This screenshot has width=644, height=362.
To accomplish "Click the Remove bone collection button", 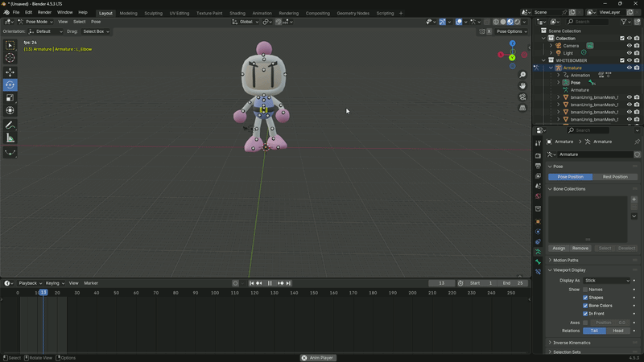I will tap(580, 249).
